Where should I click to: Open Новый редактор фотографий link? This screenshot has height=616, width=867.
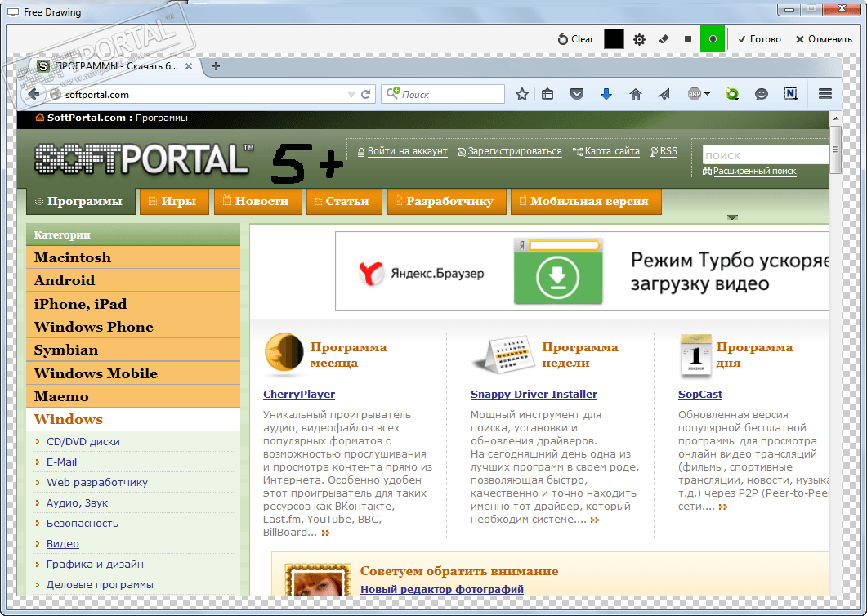[x=442, y=590]
